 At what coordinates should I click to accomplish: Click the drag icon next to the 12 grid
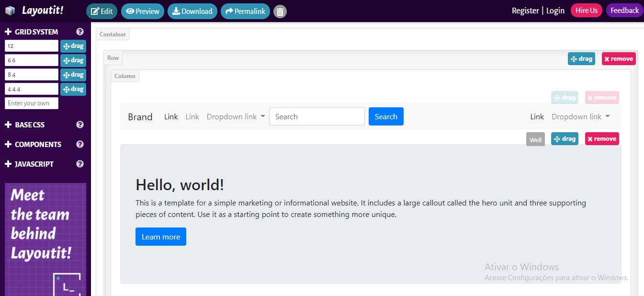pos(73,46)
